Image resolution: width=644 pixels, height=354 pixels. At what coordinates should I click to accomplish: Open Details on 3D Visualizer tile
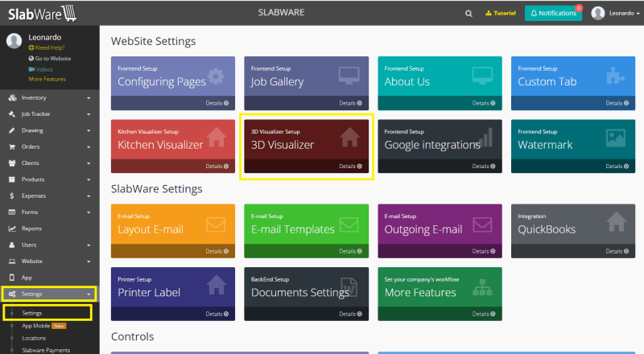(x=350, y=167)
